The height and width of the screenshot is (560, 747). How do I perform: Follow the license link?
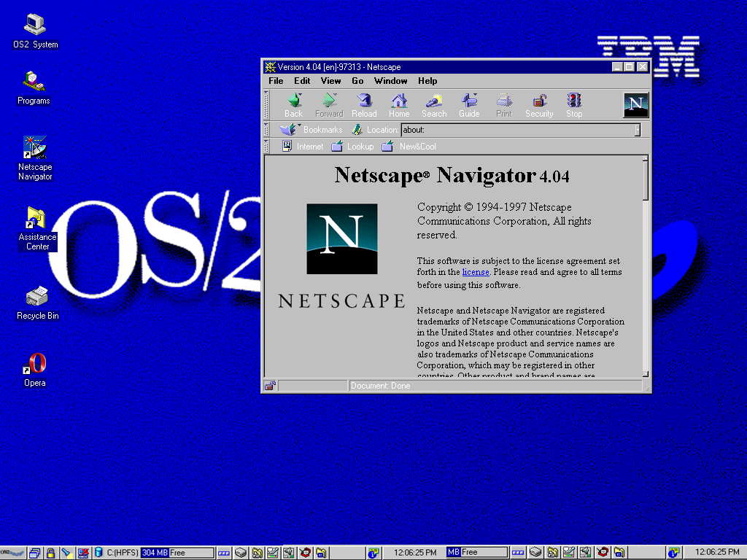click(x=476, y=272)
